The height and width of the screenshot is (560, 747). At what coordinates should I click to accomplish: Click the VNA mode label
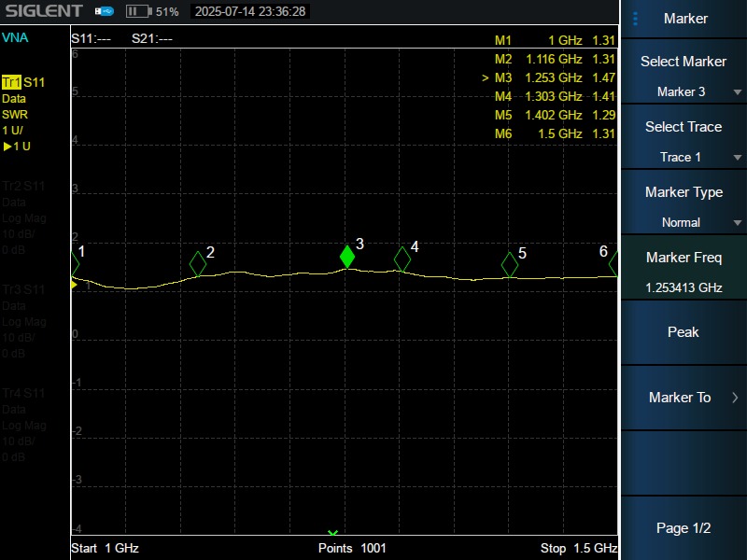pos(15,37)
